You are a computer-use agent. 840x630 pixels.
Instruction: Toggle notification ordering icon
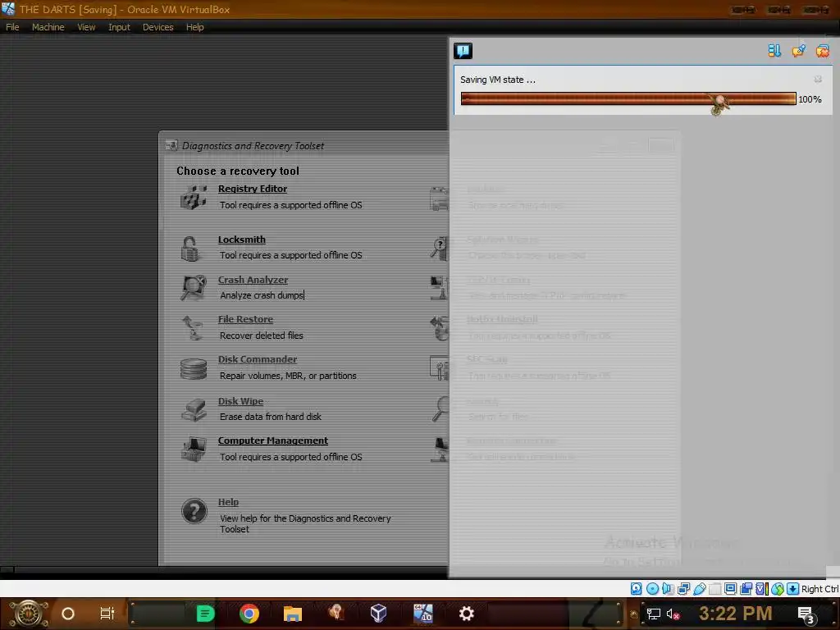(774, 51)
